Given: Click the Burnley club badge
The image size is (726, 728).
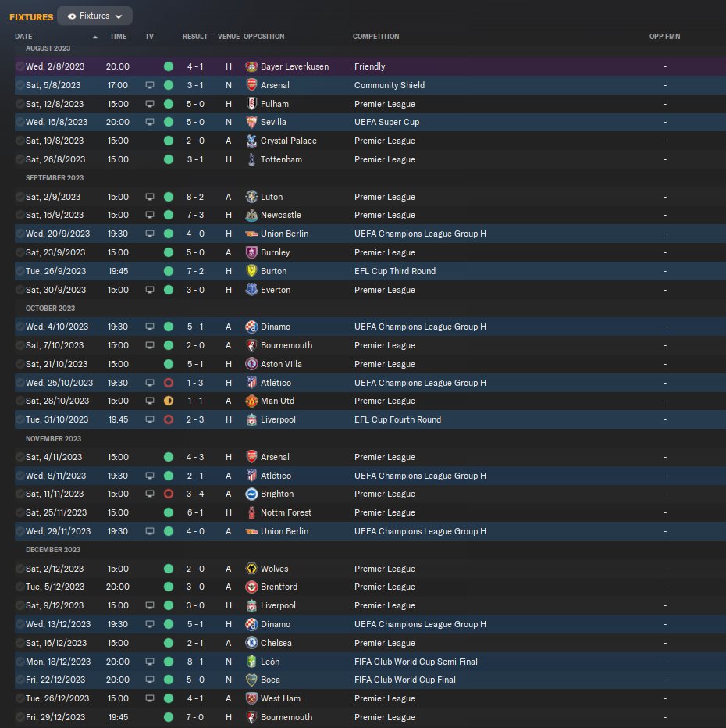Looking at the screenshot, I should [x=251, y=252].
